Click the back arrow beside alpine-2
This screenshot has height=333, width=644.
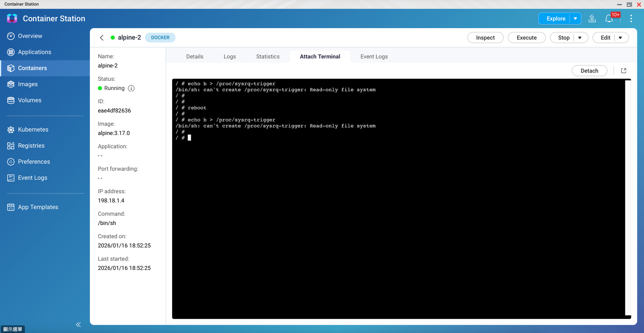point(102,38)
